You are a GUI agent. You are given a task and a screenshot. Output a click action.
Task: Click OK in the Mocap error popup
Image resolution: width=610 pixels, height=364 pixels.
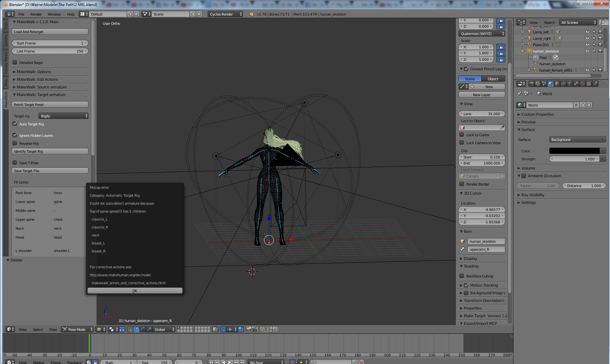click(135, 290)
